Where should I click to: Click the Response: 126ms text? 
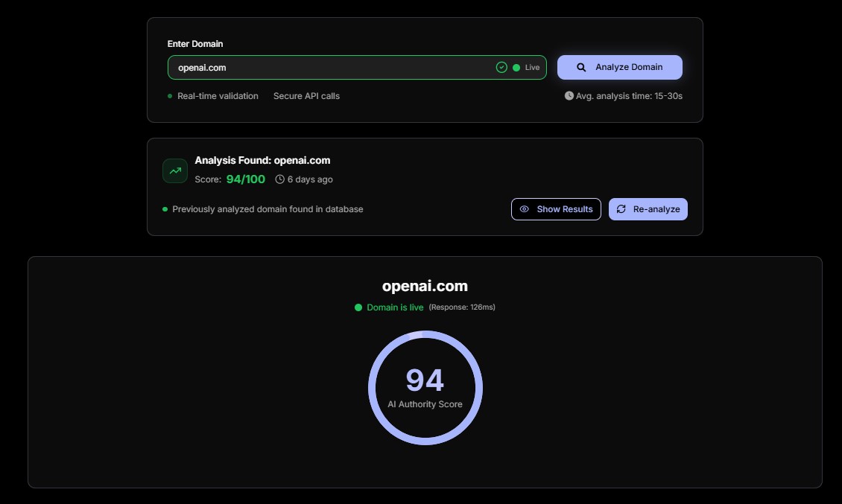[x=462, y=307]
